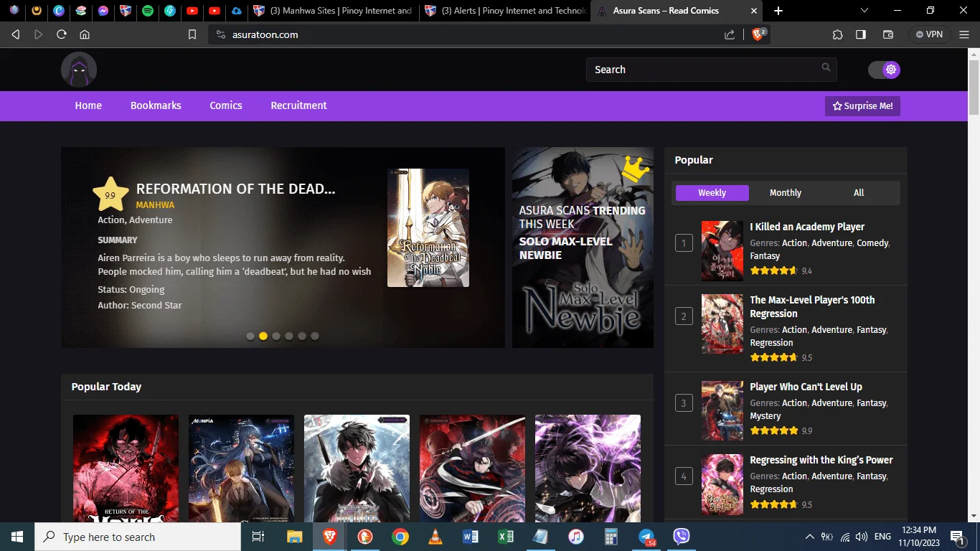This screenshot has height=551, width=980.
Task: Open the Brave Wallet icon
Action: (887, 34)
